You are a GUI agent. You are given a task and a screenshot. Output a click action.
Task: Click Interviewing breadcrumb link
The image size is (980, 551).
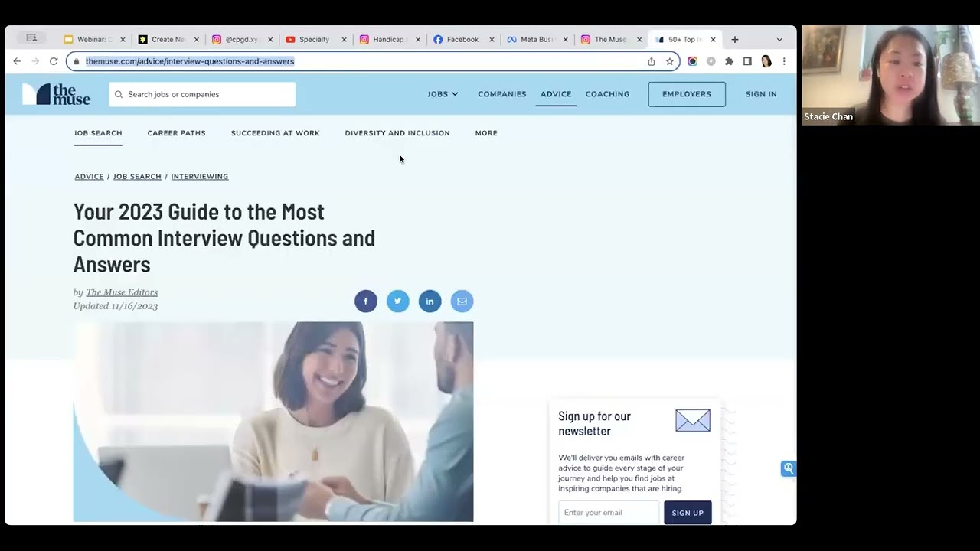click(200, 177)
